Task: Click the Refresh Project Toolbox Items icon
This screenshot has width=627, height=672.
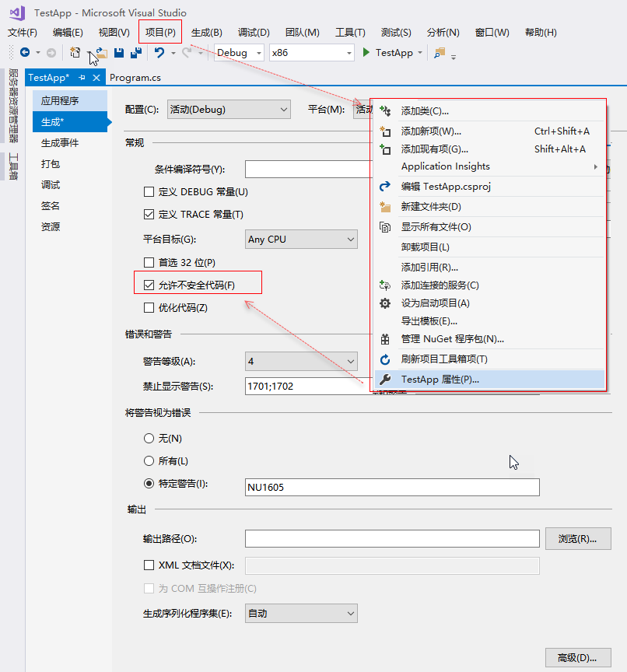Action: click(385, 359)
